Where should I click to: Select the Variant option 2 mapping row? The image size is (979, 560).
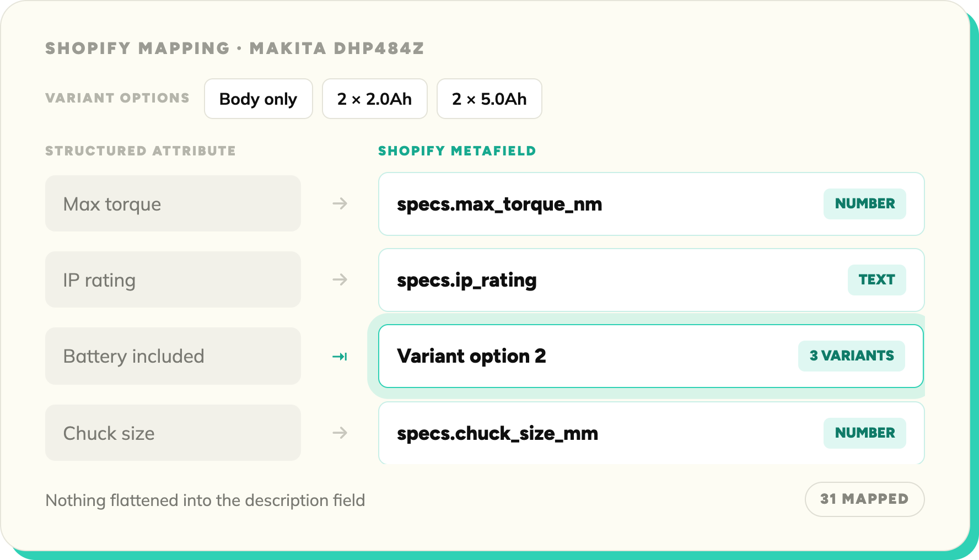click(651, 356)
